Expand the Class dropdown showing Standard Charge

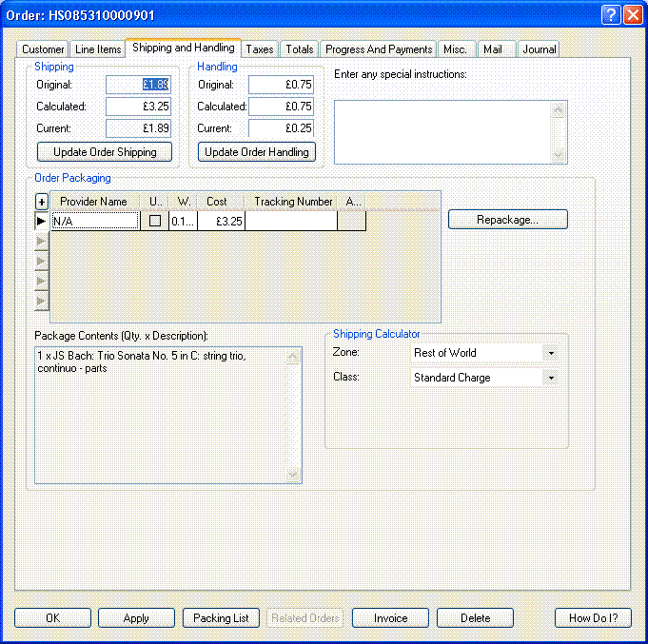click(550, 378)
